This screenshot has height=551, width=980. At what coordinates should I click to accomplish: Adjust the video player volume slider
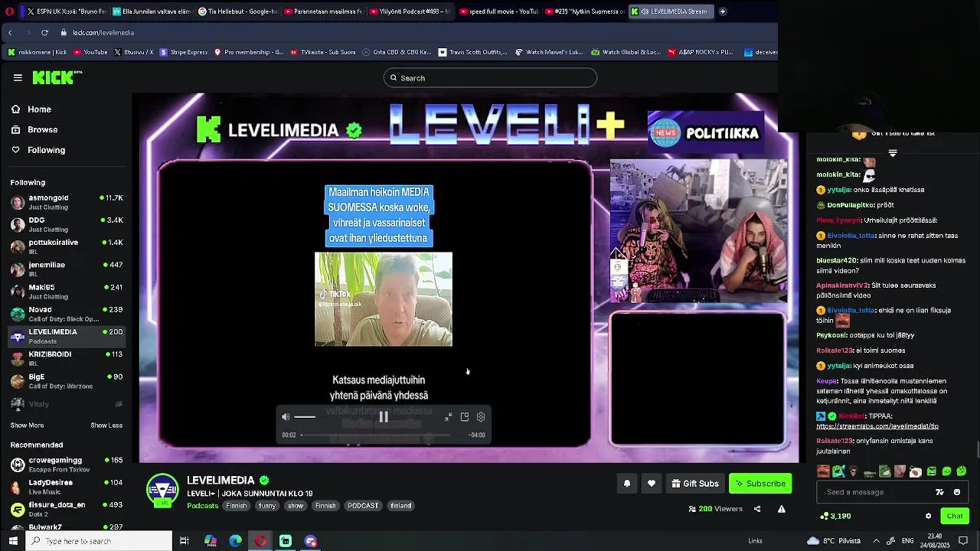[305, 417]
